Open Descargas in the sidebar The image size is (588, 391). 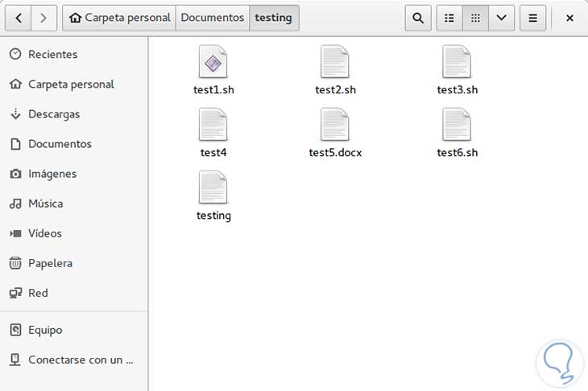74,114
